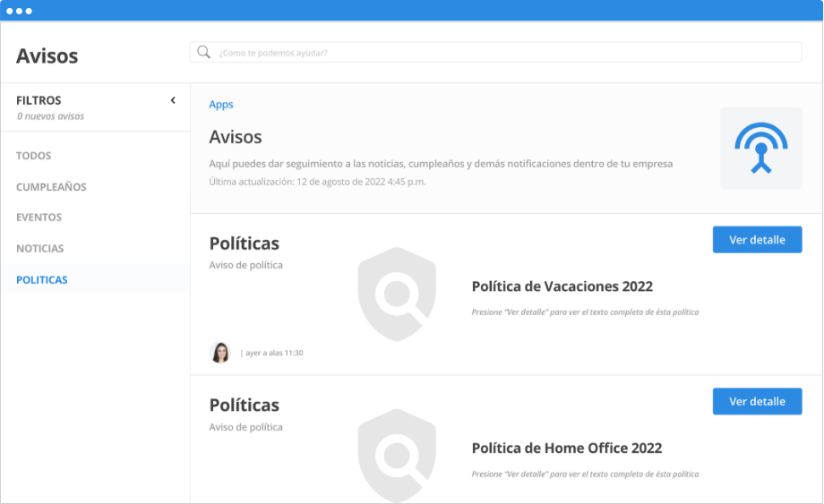Click the shield icon beside Política de Home Office

coord(397,456)
